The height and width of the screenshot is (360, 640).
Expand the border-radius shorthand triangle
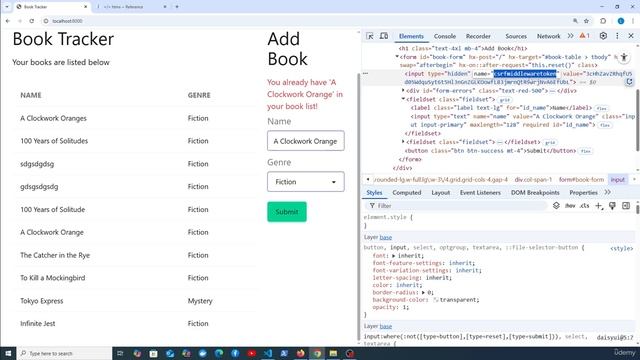tap(423, 293)
